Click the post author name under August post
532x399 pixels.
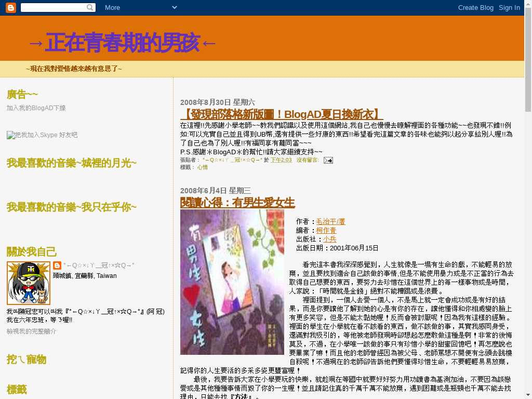coord(232,160)
